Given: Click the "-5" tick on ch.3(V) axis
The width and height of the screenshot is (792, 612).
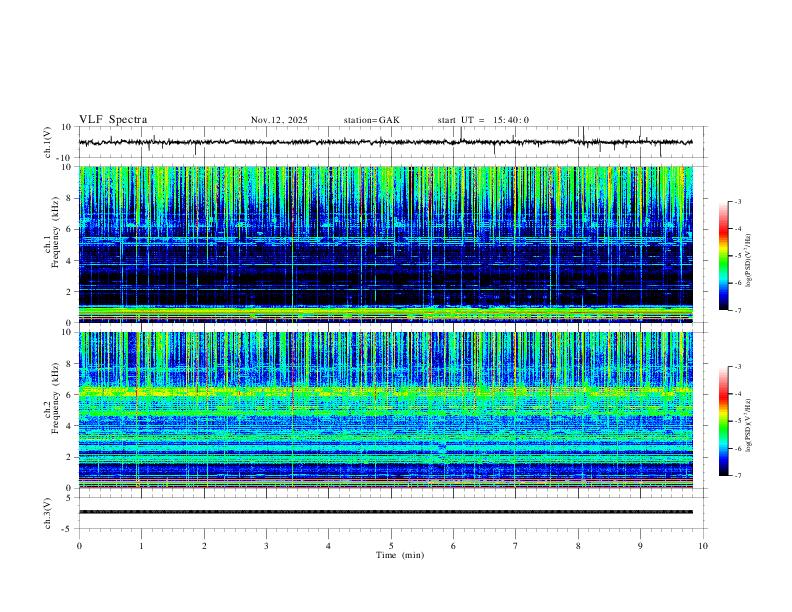Looking at the screenshot, I should [x=68, y=529].
